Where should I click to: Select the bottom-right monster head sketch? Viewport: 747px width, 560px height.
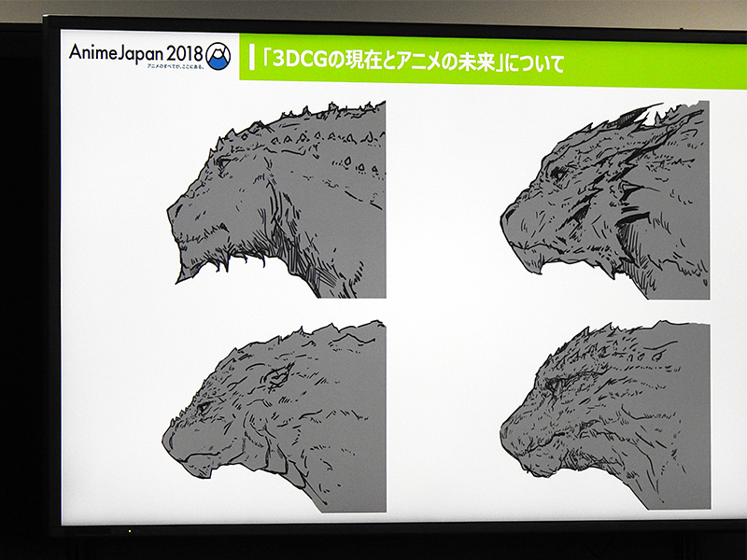605,414
